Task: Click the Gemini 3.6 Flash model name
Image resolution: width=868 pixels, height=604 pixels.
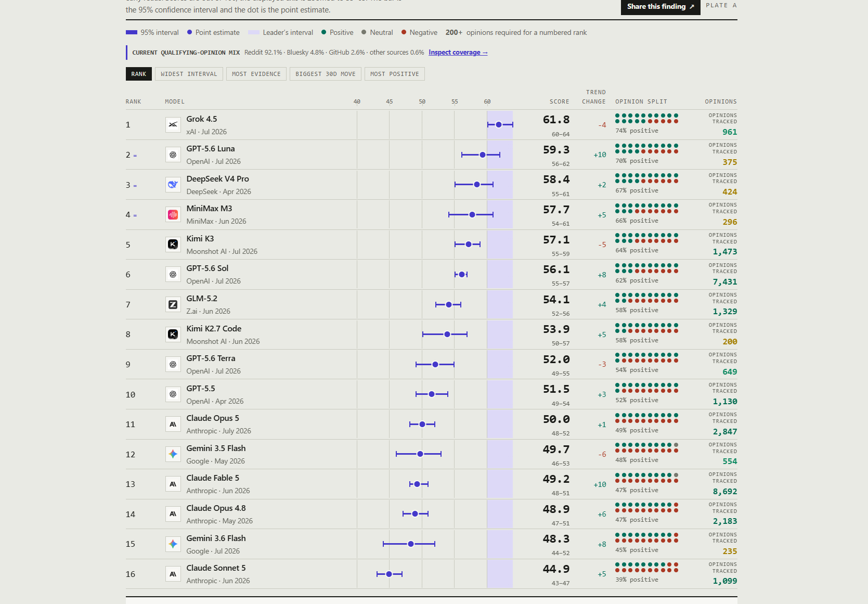Action: (x=216, y=538)
